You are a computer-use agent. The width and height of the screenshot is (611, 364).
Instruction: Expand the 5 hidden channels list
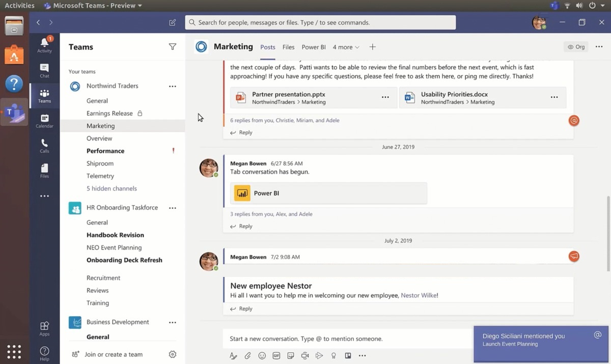112,188
